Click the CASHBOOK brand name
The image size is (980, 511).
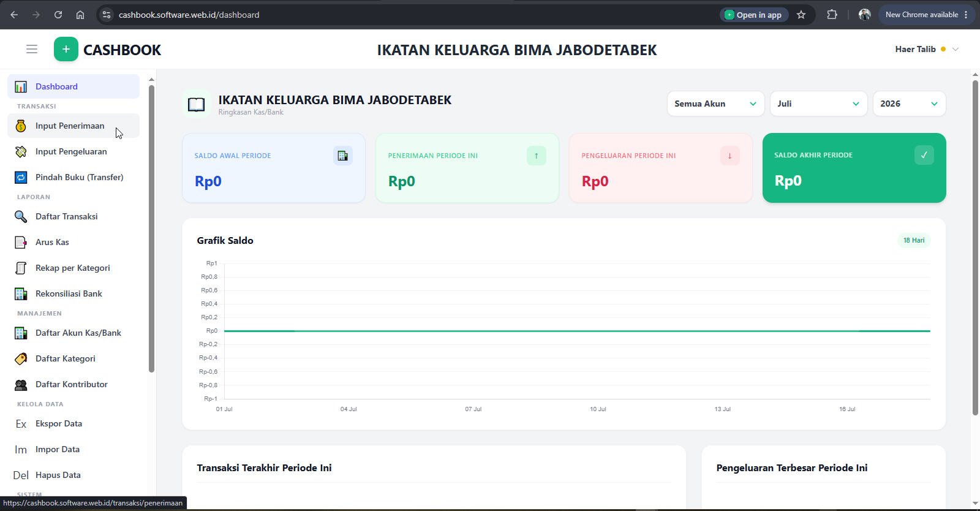click(122, 50)
